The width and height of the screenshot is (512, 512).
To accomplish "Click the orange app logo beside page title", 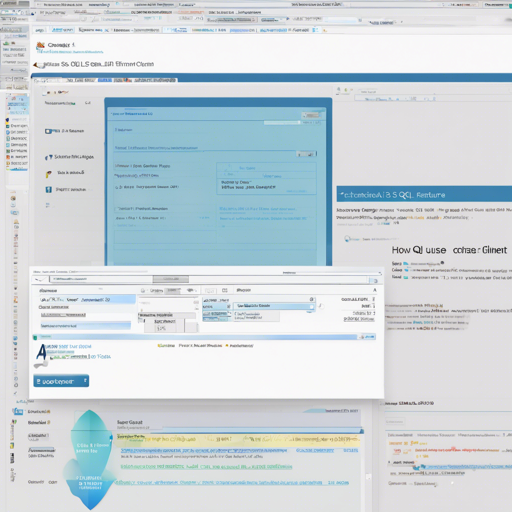I will click(40, 45).
